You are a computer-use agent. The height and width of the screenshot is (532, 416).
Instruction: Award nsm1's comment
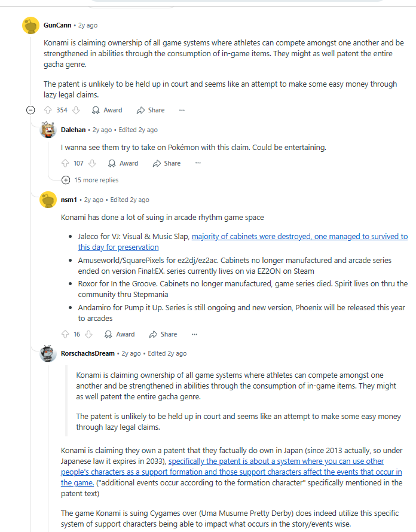[x=120, y=334]
